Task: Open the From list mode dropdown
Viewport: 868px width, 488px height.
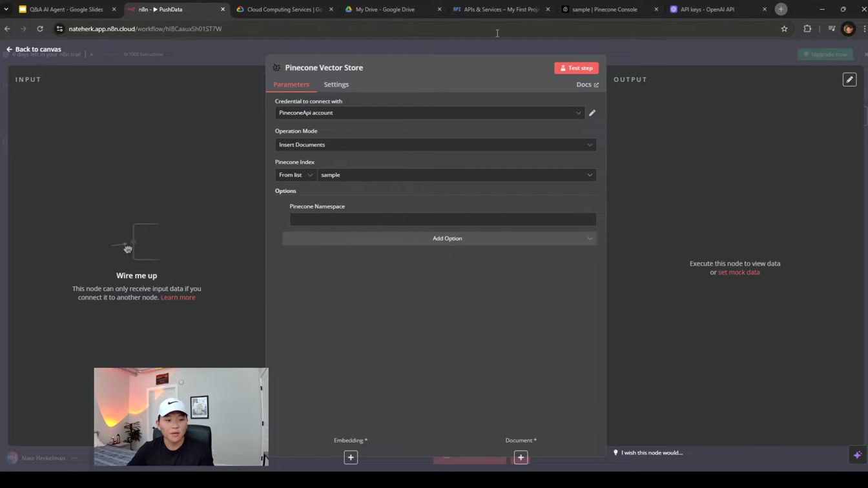Action: click(296, 175)
